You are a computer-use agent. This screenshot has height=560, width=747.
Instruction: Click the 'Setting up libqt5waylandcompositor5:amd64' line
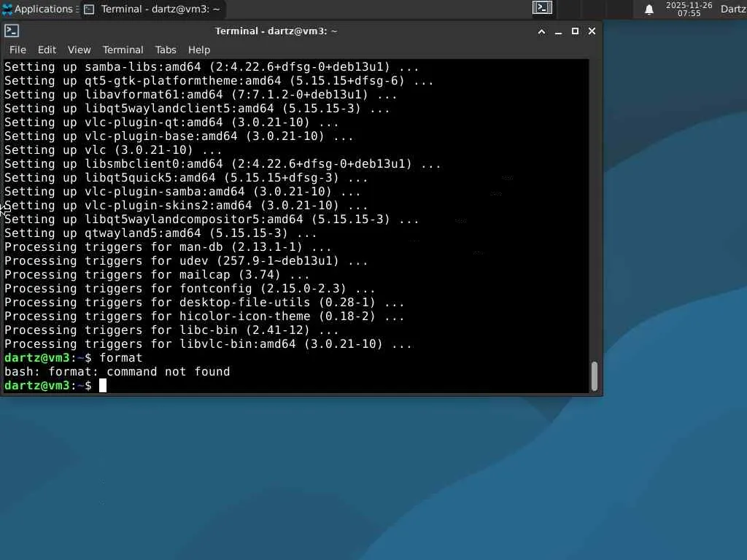212,219
